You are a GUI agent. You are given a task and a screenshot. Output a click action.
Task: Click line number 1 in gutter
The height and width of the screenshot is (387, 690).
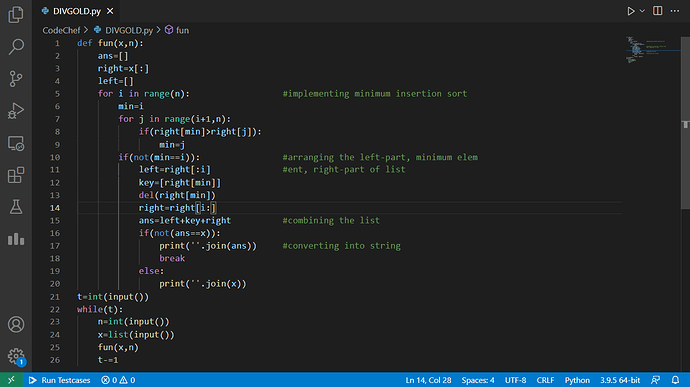click(x=57, y=43)
